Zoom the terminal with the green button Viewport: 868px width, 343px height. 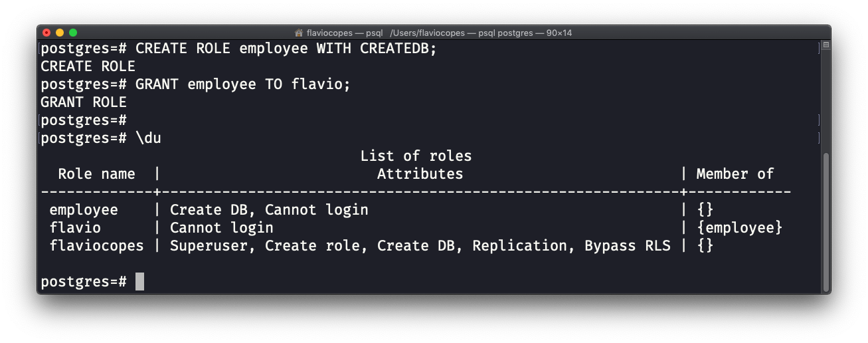click(73, 33)
